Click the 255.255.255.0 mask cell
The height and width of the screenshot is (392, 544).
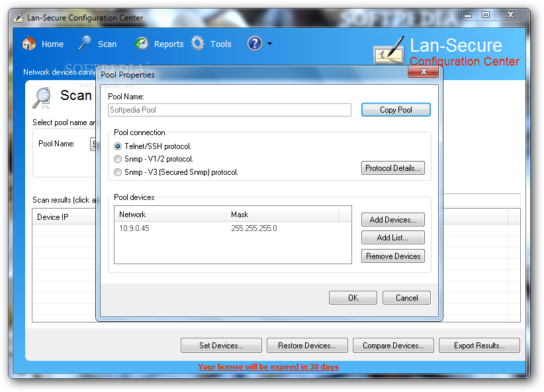254,228
